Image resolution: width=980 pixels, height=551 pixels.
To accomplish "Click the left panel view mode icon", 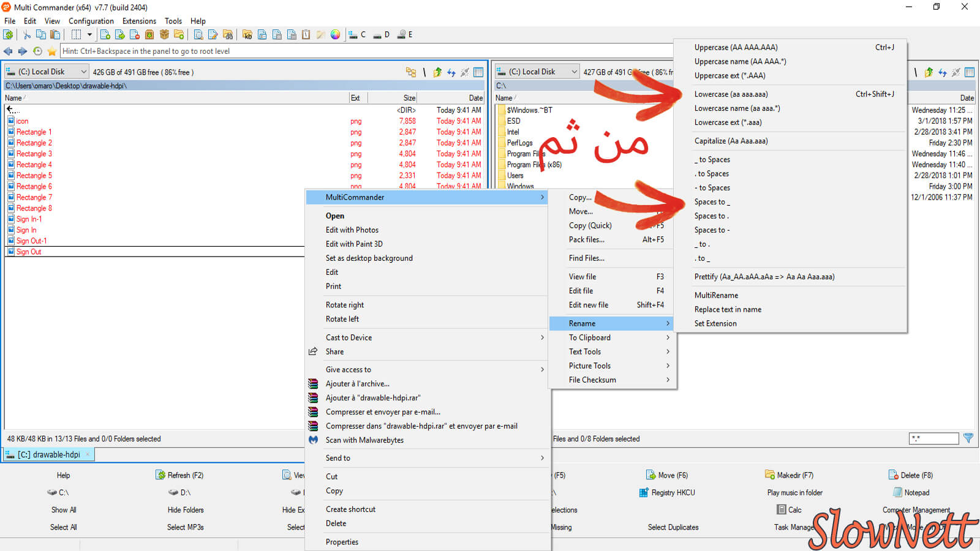I will tap(478, 72).
